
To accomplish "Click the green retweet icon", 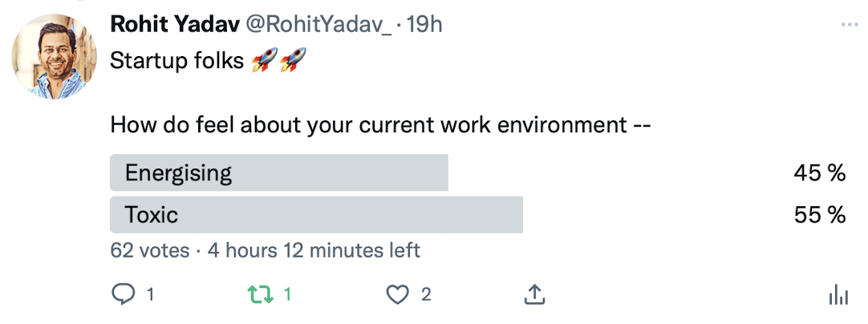I will pos(260,295).
